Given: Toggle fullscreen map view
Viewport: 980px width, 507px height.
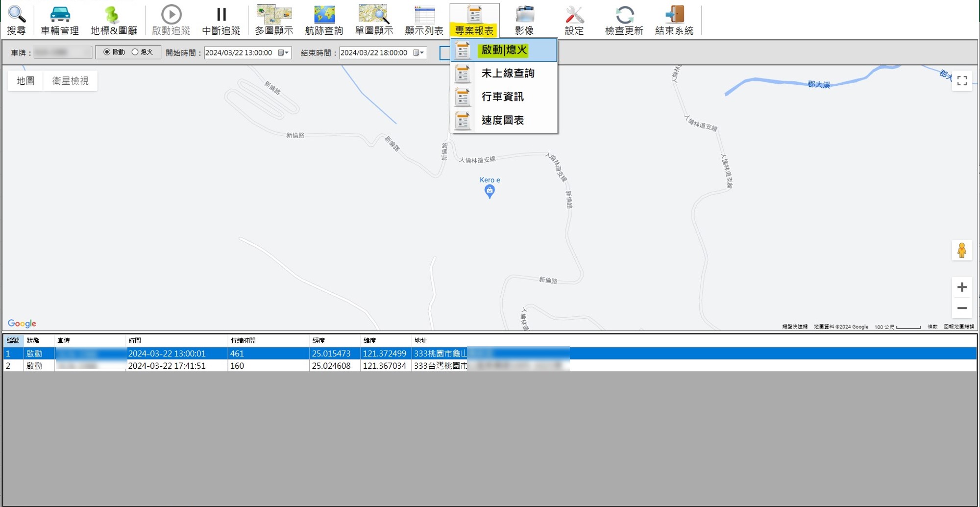Looking at the screenshot, I should (962, 81).
